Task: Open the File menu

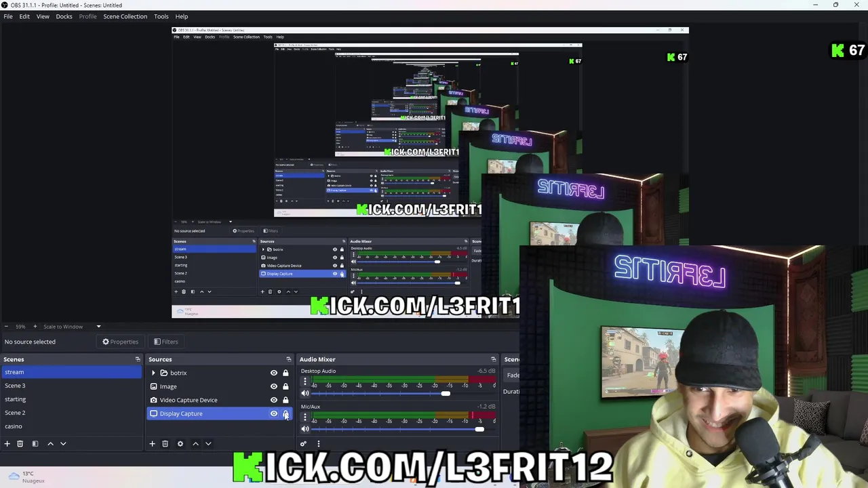Action: (x=8, y=16)
